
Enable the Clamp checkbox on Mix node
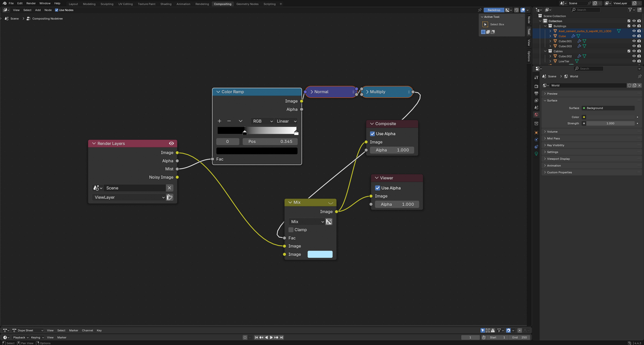coord(291,230)
